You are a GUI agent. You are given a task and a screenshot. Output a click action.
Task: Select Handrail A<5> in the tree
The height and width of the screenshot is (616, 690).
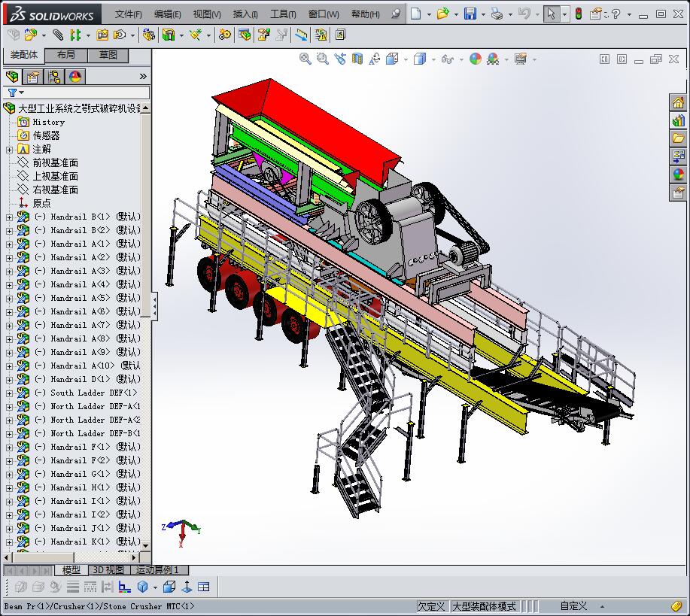click(87, 299)
